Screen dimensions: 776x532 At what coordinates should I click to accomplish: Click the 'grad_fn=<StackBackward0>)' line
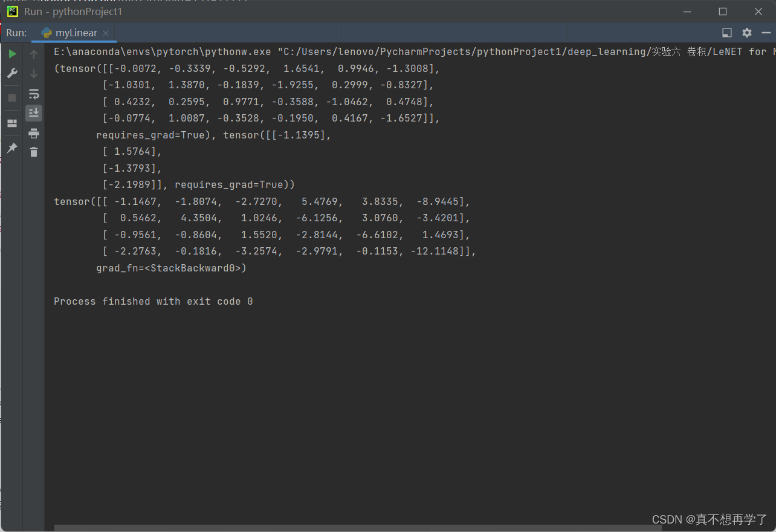pyautogui.click(x=171, y=268)
